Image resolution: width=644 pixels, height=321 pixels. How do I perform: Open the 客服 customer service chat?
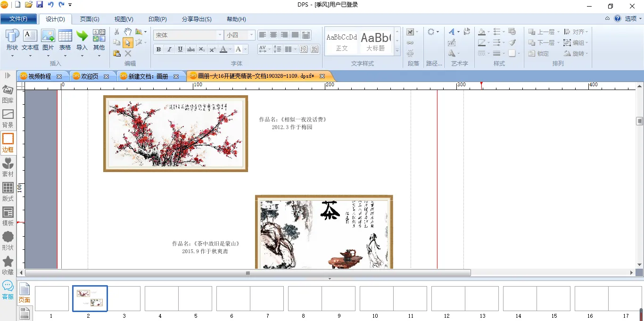pos(8,289)
